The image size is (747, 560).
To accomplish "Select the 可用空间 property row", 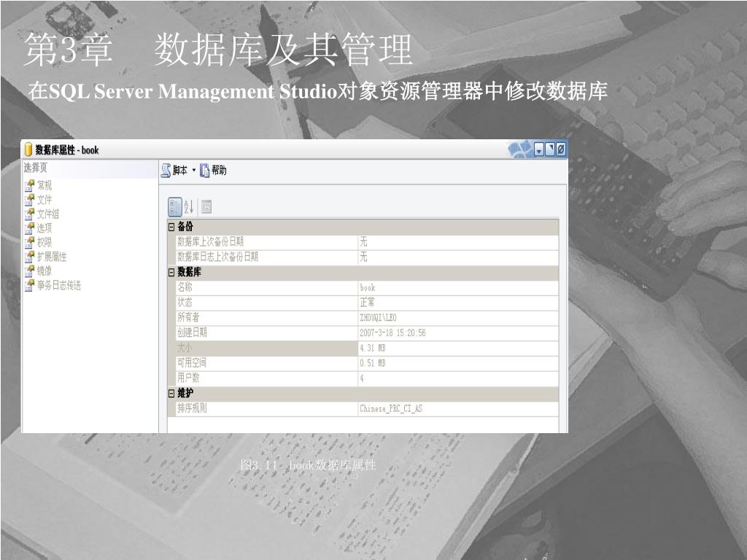I will 367,363.
